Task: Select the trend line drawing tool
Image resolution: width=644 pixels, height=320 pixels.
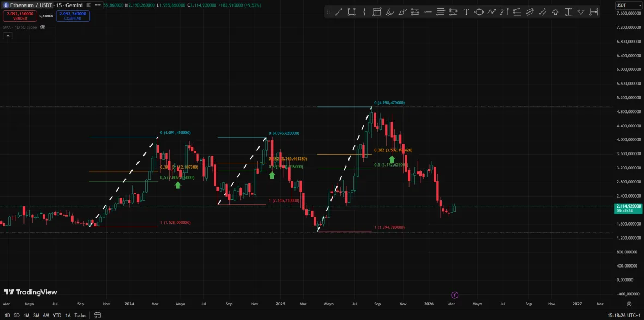Action: pos(339,12)
